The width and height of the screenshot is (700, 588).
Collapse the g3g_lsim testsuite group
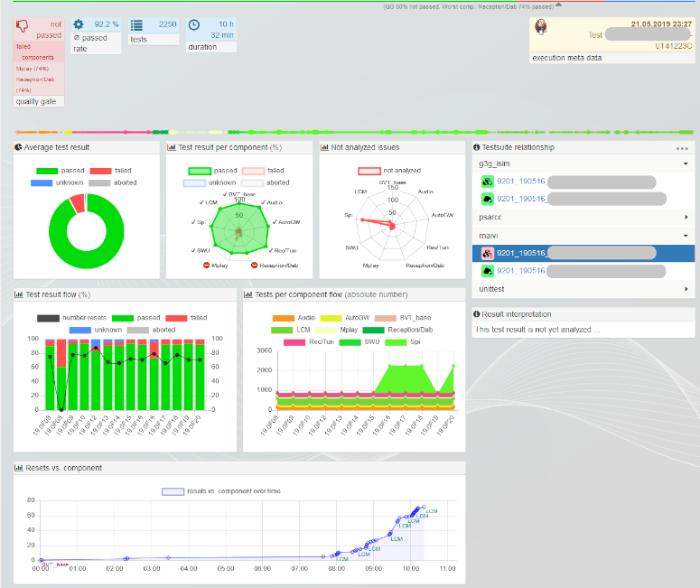[x=686, y=163]
